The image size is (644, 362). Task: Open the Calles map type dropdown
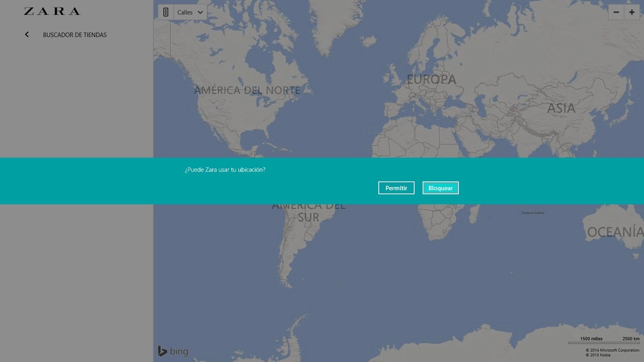[190, 12]
